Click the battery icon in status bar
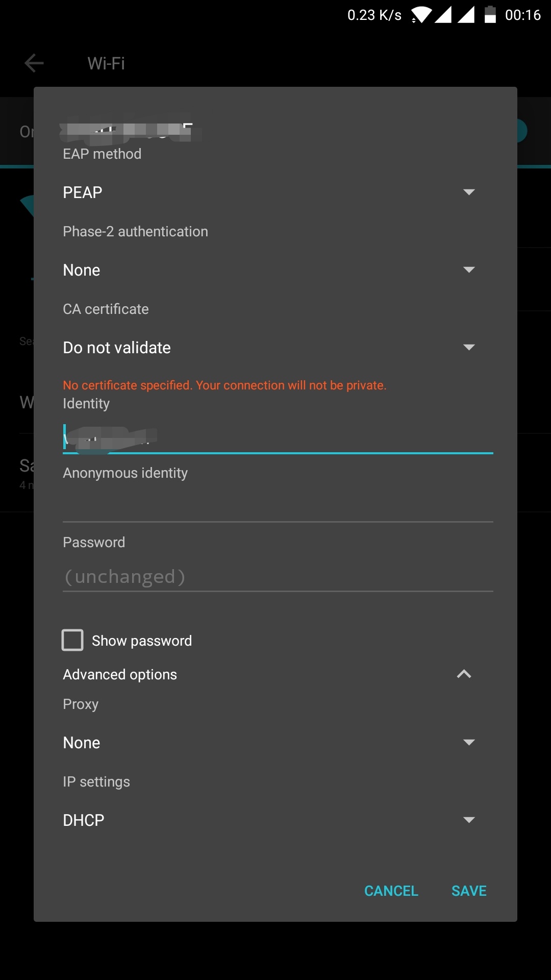551x980 pixels. coord(490,15)
